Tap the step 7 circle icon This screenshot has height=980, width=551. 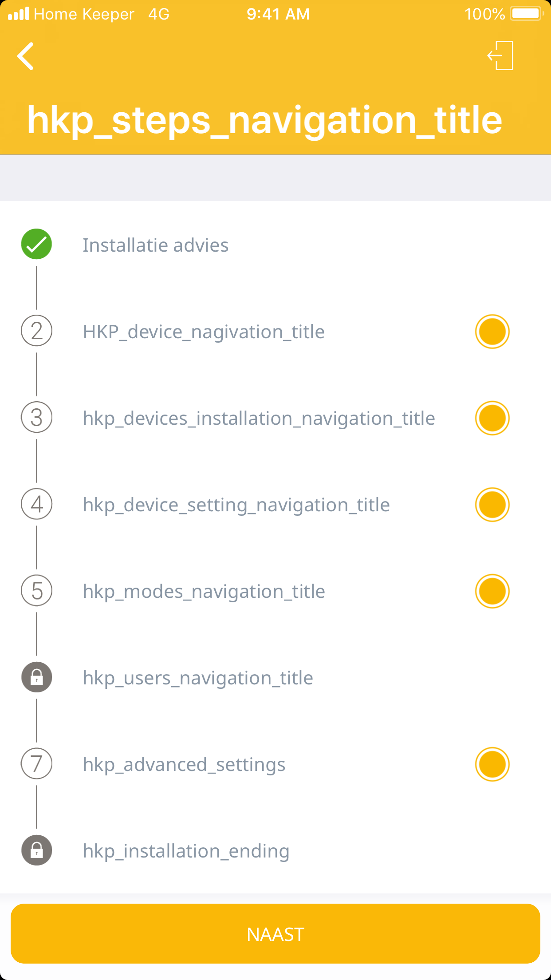[x=36, y=764]
